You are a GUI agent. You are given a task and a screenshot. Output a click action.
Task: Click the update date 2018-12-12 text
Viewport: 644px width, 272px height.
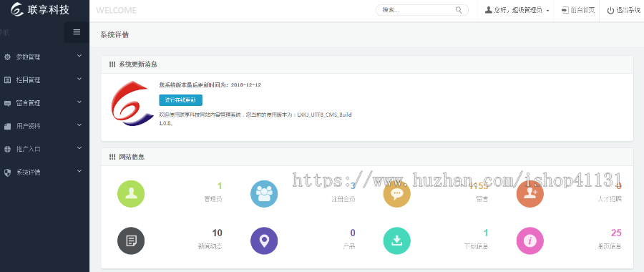click(x=246, y=85)
